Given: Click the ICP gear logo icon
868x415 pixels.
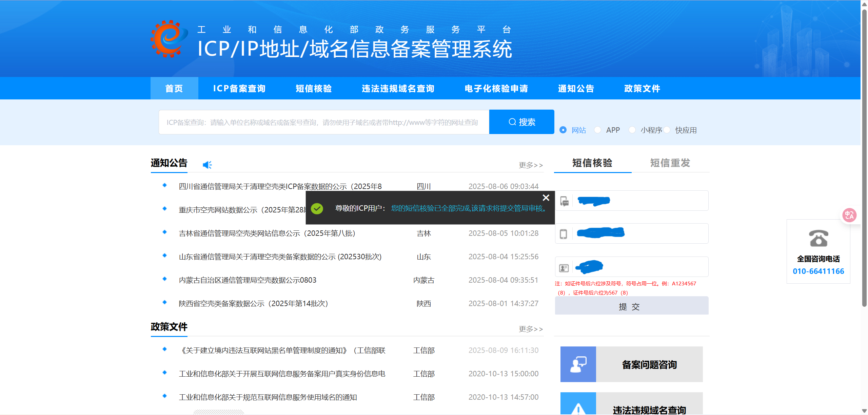Looking at the screenshot, I should [169, 39].
